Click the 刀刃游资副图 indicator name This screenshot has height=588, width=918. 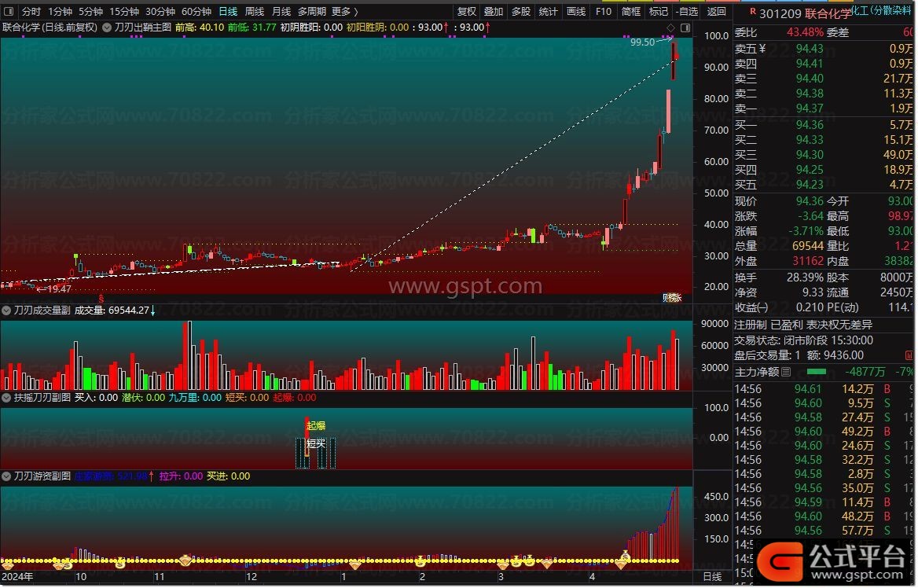coord(42,476)
